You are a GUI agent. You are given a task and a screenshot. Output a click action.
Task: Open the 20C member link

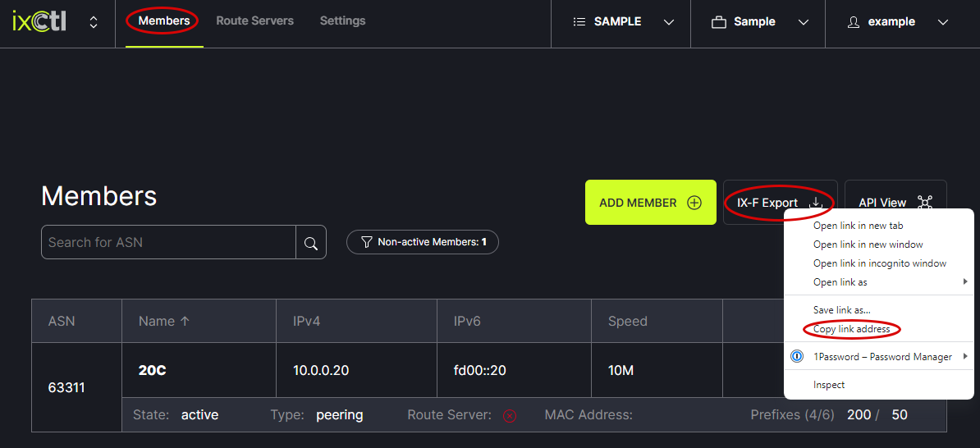153,370
